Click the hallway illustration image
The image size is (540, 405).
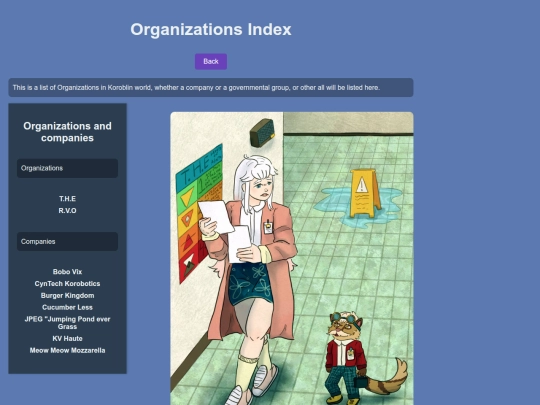coord(292,258)
